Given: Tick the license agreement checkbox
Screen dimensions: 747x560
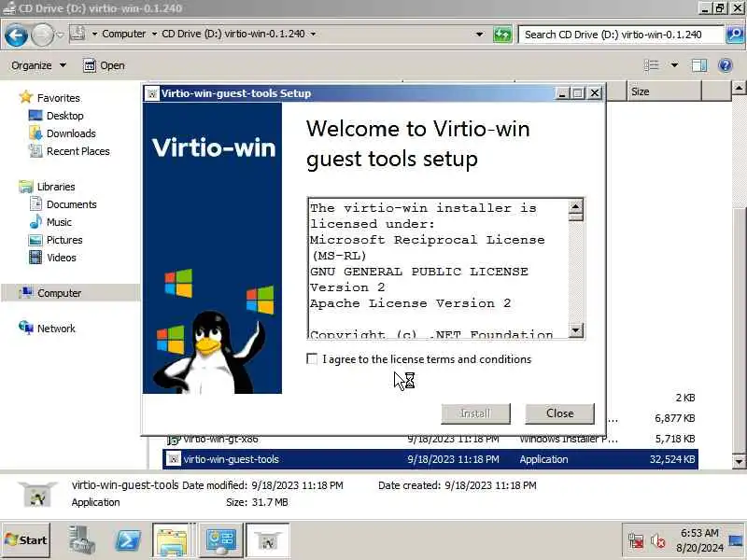Looking at the screenshot, I should tap(312, 359).
